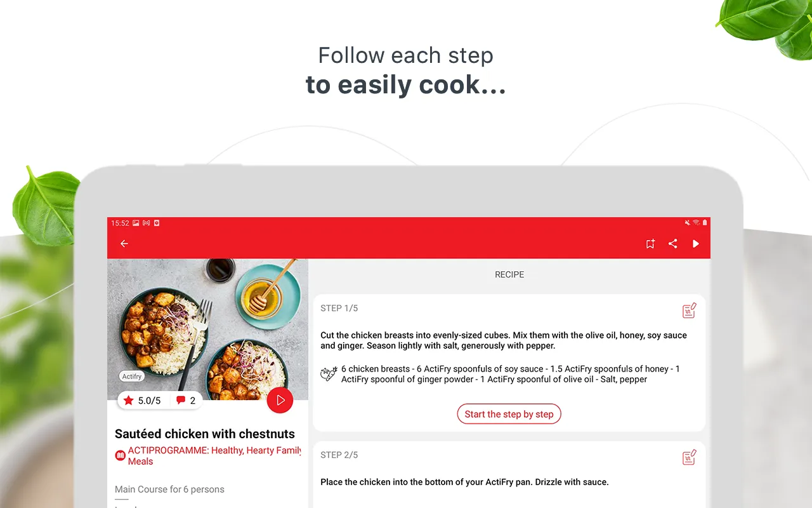Click the STEP 2/5 card
The height and width of the screenshot is (508, 812).
click(509, 475)
